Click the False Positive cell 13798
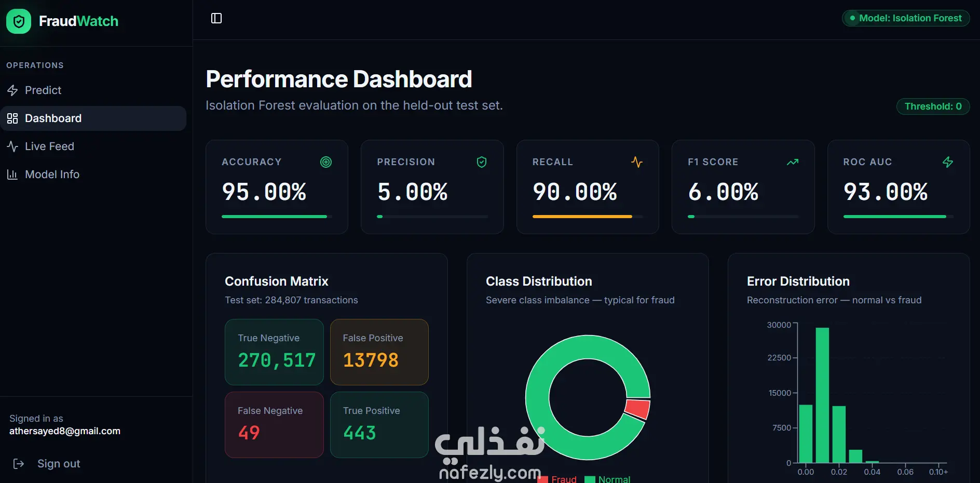Screen dimensions: 980x483 click(x=379, y=352)
